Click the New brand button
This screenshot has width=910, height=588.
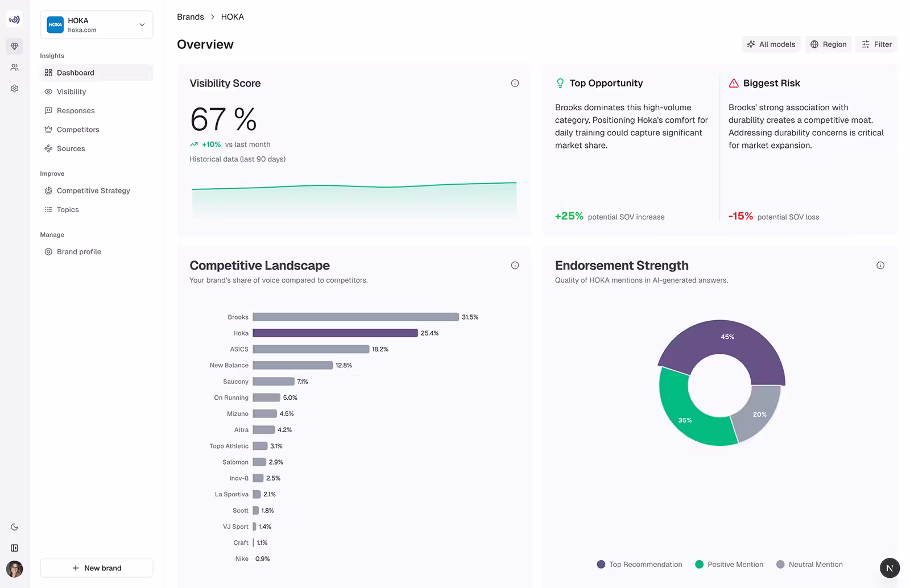(97, 568)
